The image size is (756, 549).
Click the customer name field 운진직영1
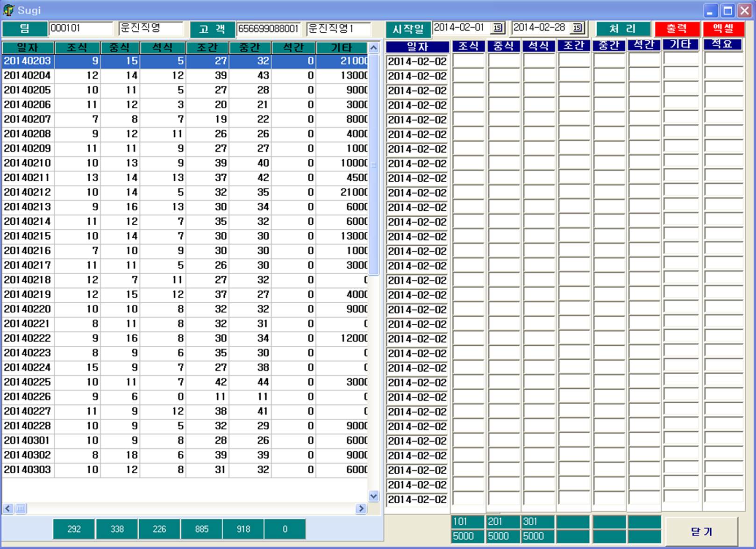(339, 29)
